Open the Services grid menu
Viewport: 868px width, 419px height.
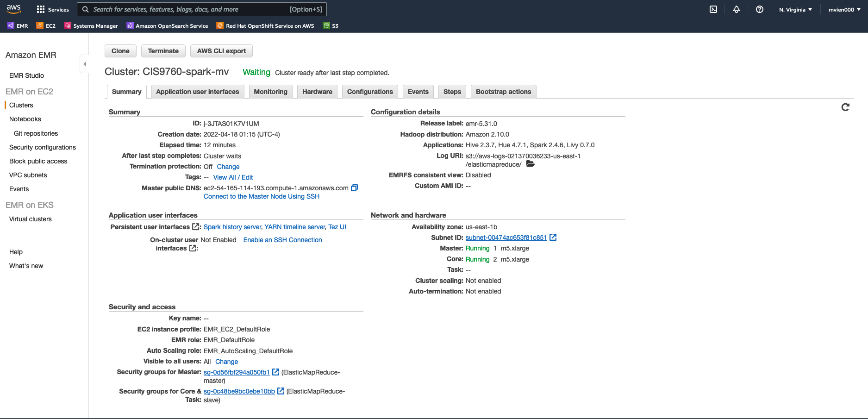click(52, 9)
